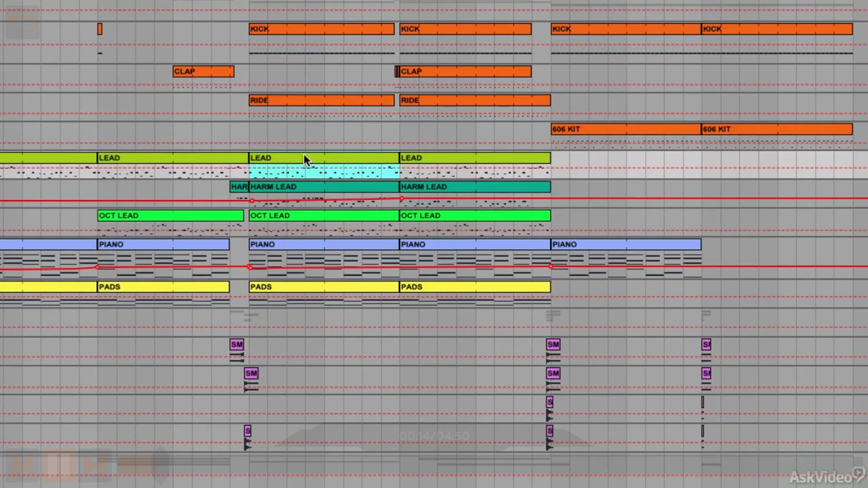The height and width of the screenshot is (488, 868).
Task: Select the last KICK clip on the right
Action: (x=777, y=29)
